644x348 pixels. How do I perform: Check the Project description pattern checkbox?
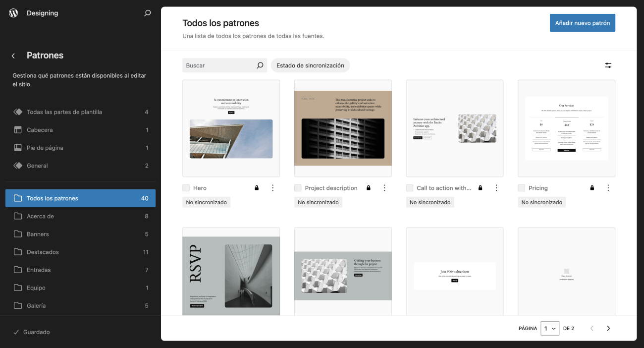(298, 188)
